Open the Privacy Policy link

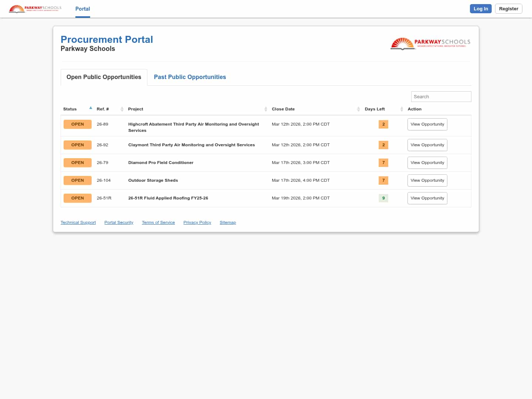(x=197, y=222)
